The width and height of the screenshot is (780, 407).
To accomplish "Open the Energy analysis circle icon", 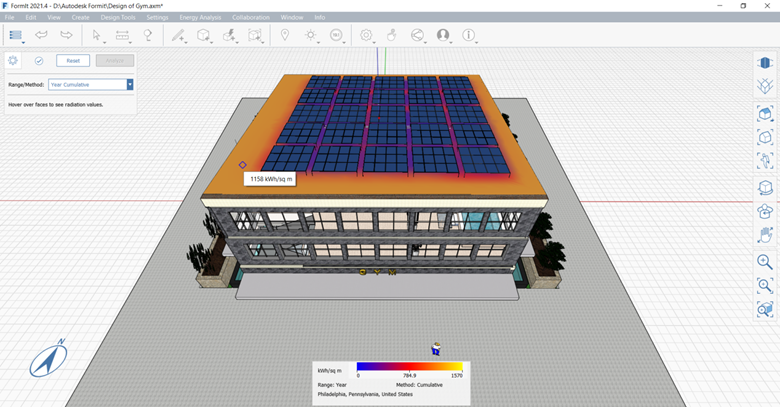I will coord(336,35).
